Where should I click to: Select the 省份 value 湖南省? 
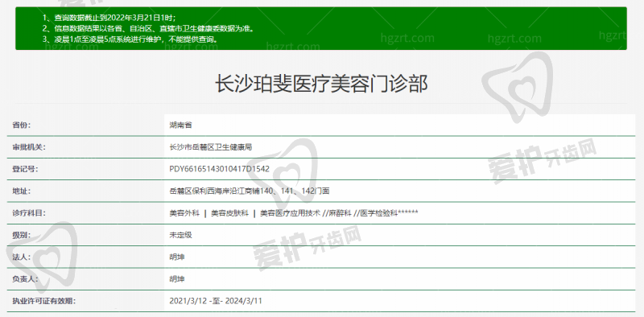pos(180,125)
